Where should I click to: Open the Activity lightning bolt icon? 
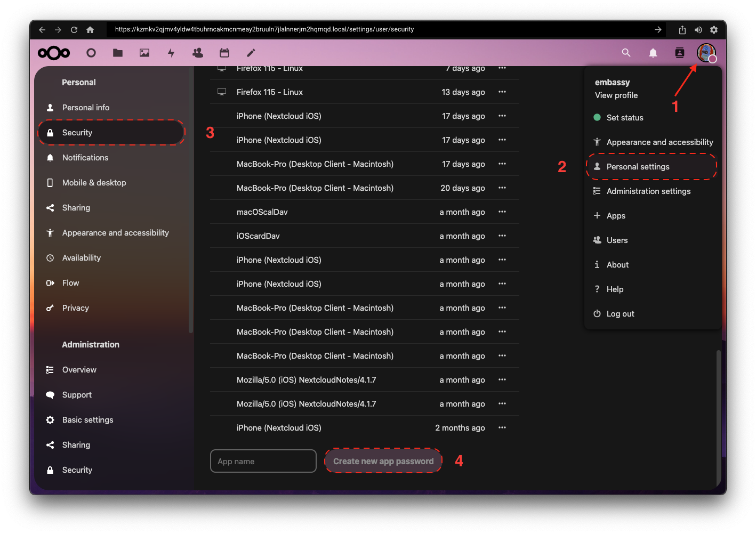pyautogui.click(x=171, y=53)
